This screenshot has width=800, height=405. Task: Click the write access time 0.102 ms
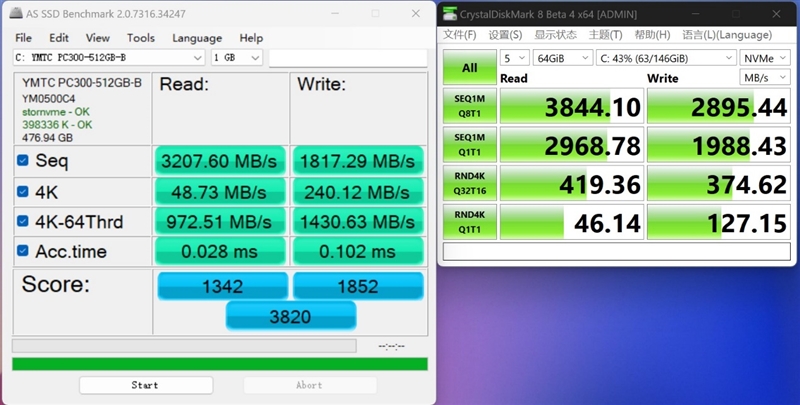pos(358,251)
